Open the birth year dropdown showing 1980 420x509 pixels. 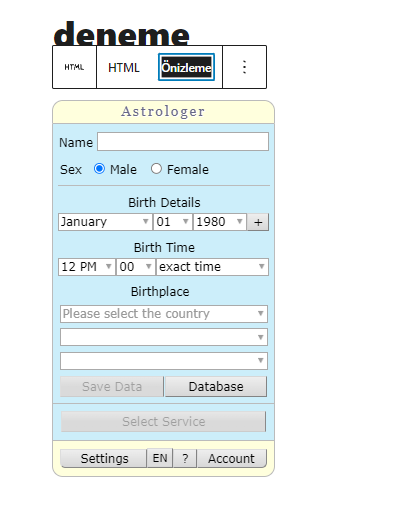click(220, 222)
